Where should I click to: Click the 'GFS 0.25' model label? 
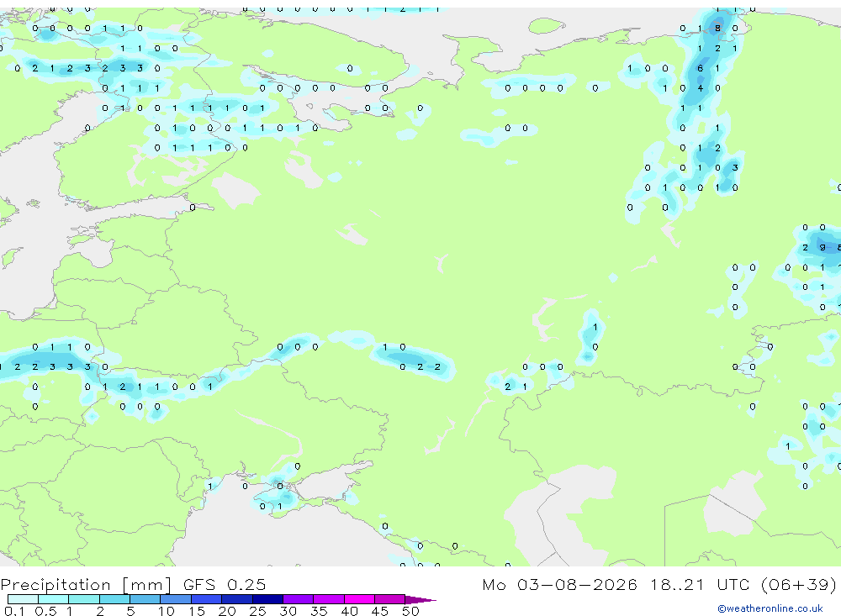tap(225, 584)
